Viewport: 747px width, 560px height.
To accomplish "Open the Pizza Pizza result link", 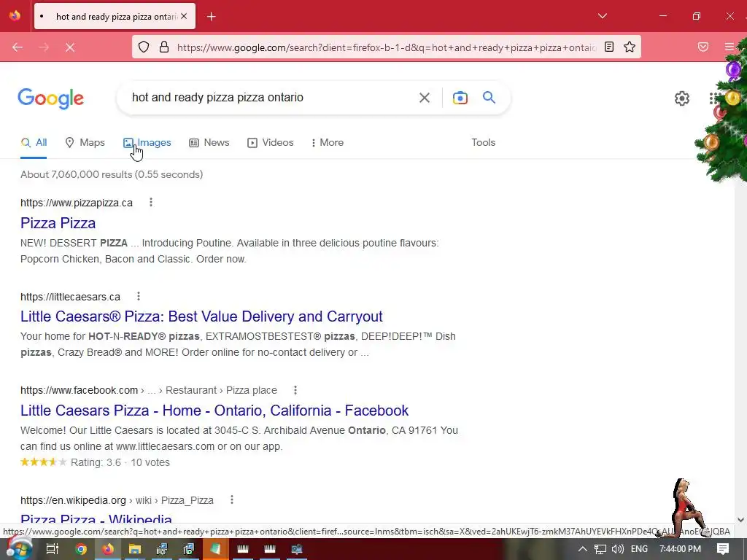I will (58, 223).
